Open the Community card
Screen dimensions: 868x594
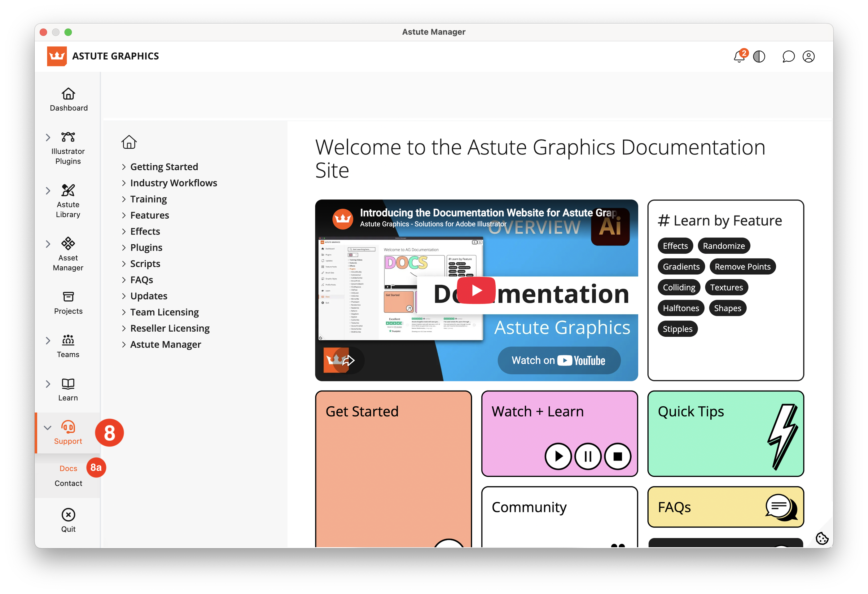pos(559,517)
